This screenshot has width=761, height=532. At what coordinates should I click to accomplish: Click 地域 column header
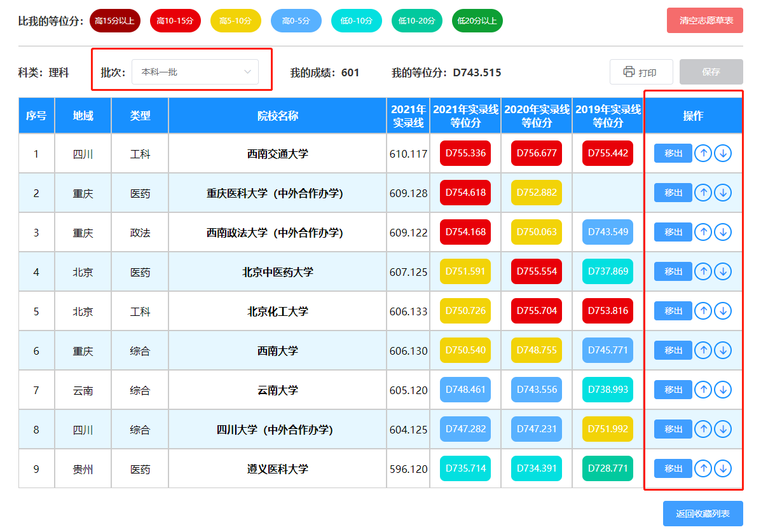(x=83, y=116)
